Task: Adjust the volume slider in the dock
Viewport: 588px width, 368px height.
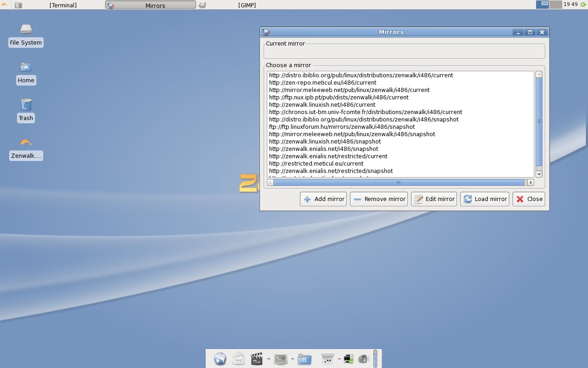Action: pyautogui.click(x=375, y=359)
